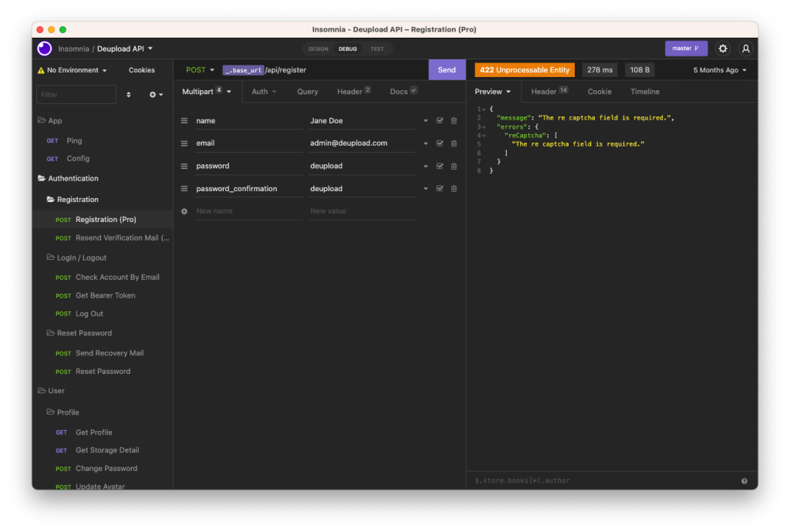Image resolution: width=790 pixels, height=532 pixels.
Task: Click the master branch button
Action: 686,49
